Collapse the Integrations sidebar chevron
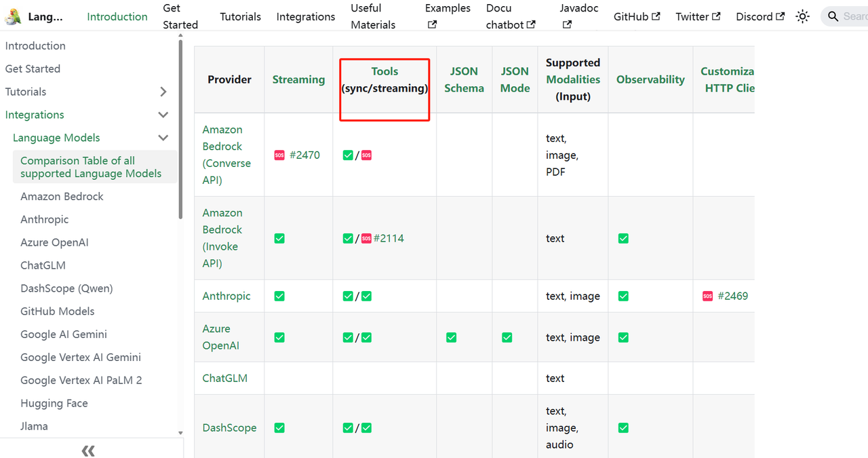The width and height of the screenshot is (868, 458). coord(163,115)
